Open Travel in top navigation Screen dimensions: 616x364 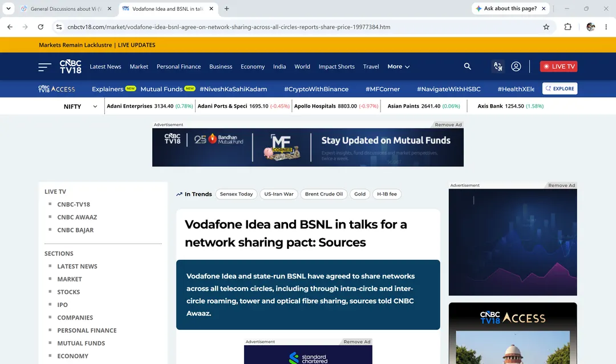tap(371, 67)
